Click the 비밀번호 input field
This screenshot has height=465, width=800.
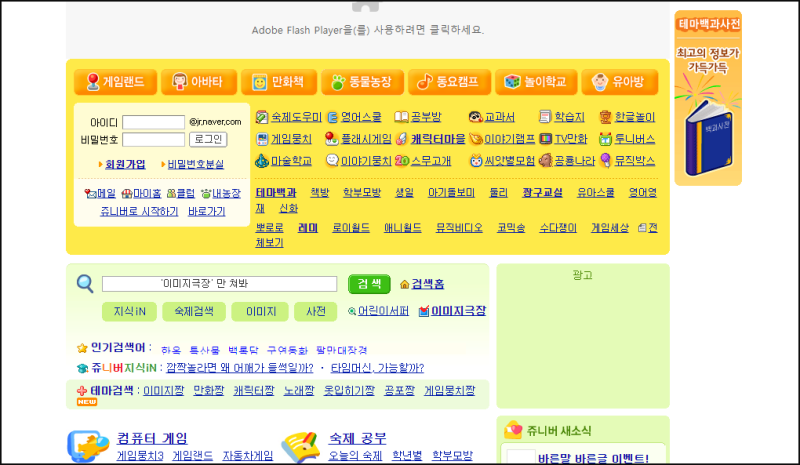pyautogui.click(x=154, y=139)
